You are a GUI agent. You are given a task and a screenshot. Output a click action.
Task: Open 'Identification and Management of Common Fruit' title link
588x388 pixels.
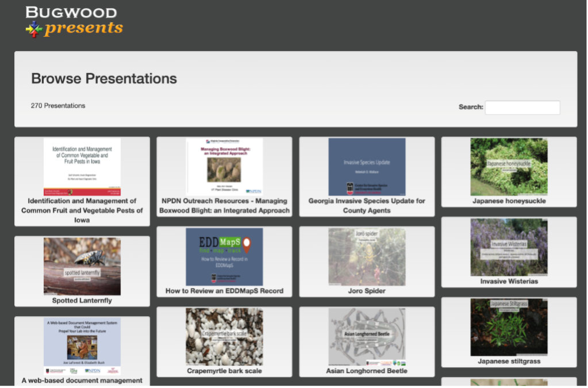click(x=82, y=211)
